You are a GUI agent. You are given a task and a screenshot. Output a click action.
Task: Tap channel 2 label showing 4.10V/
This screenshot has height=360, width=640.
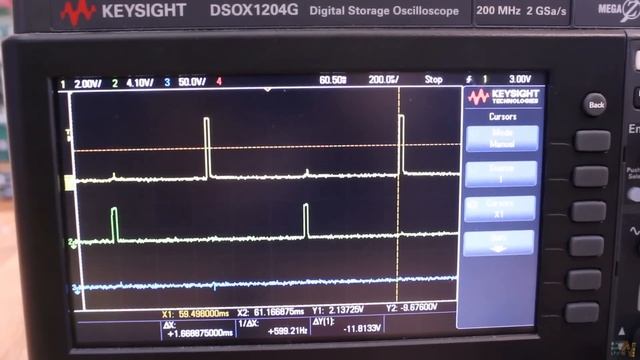pyautogui.click(x=133, y=83)
